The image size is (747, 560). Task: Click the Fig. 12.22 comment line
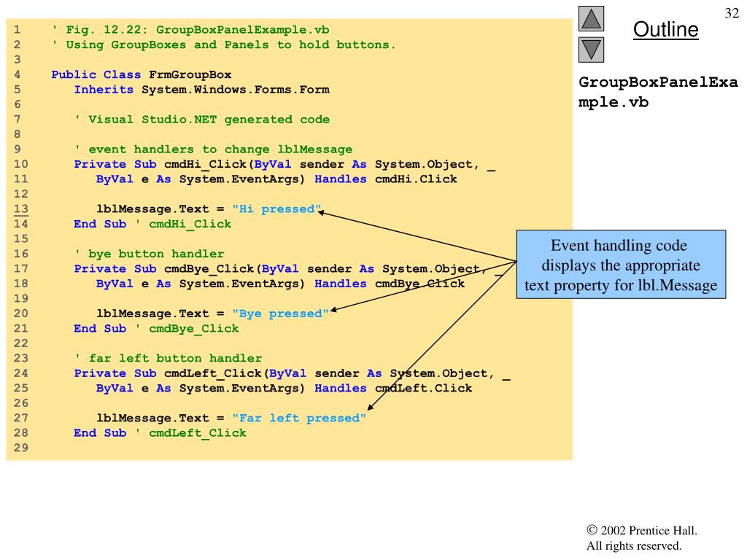coord(190,30)
